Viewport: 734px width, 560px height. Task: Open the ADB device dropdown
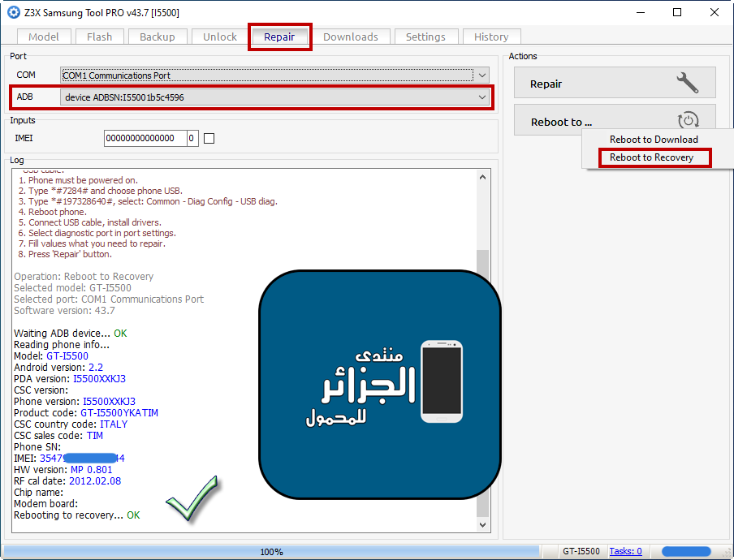click(x=482, y=97)
